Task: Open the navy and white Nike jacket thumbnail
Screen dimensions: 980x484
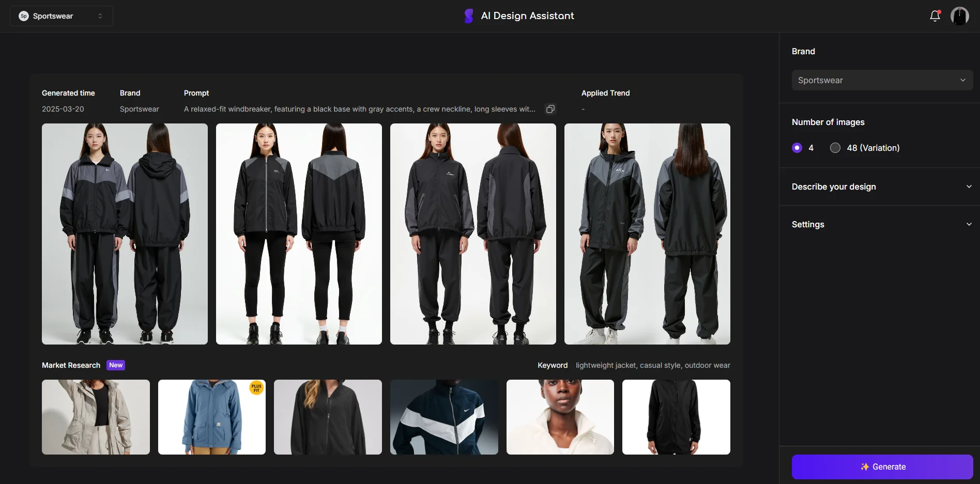Action: click(444, 417)
